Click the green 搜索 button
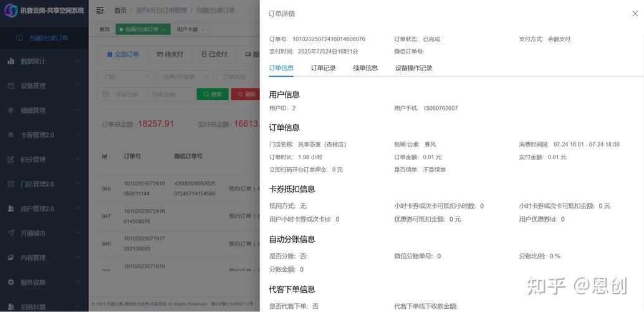 213,94
